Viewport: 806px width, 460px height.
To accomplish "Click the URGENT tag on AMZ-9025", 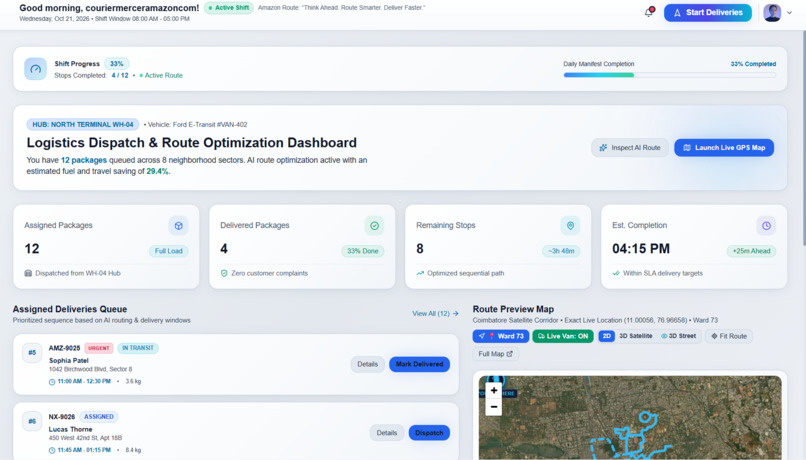I will 98,348.
